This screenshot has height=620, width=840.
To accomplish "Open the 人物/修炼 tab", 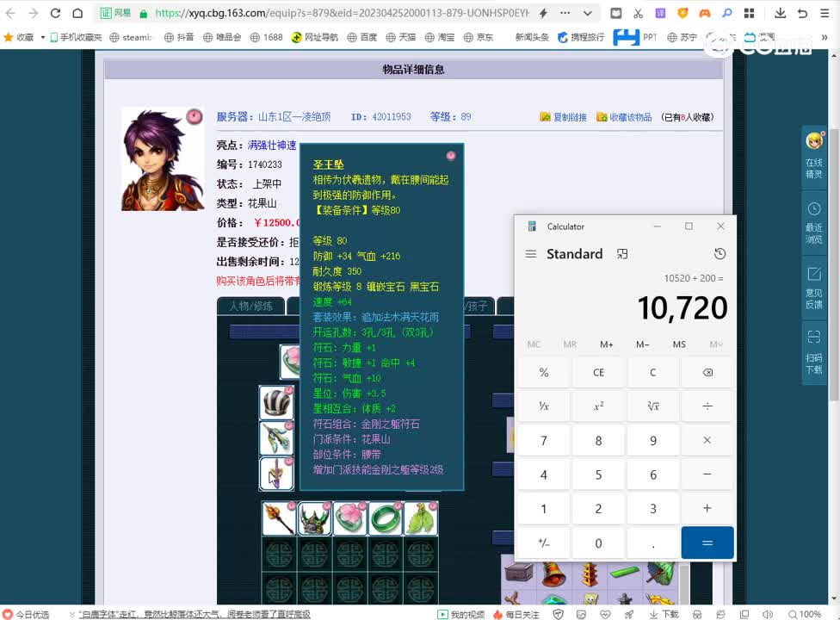I will (250, 306).
